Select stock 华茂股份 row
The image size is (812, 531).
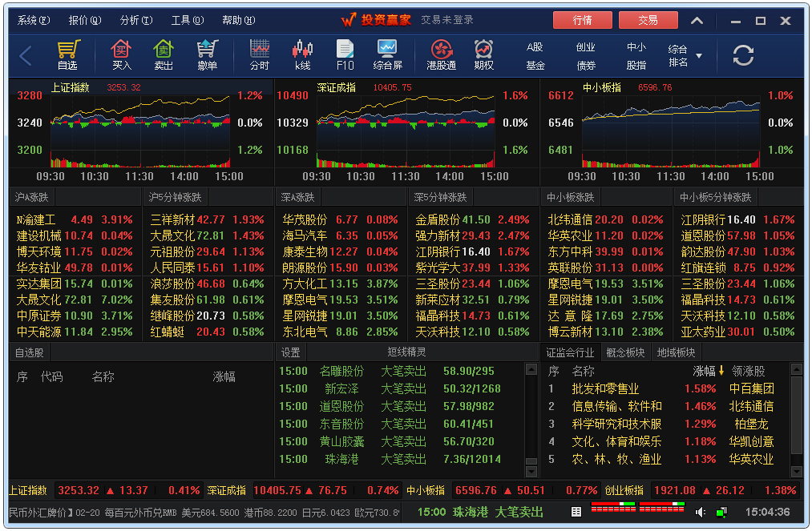(x=340, y=219)
